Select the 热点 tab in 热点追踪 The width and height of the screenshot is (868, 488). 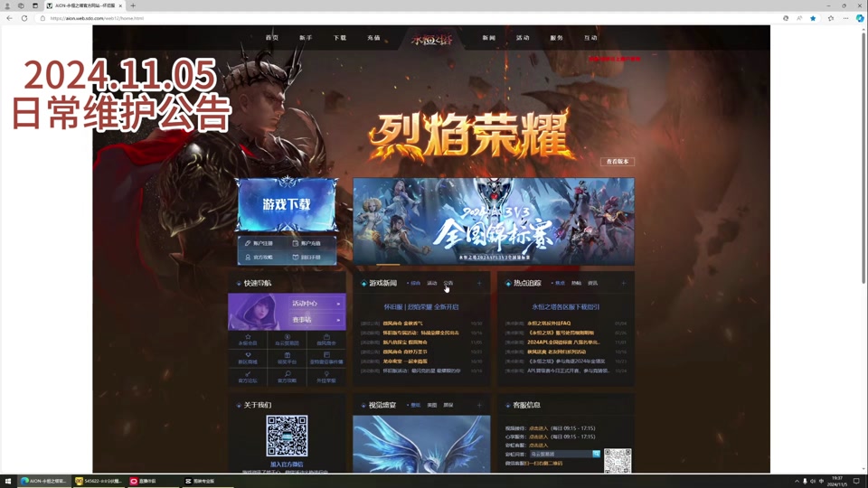(560, 283)
